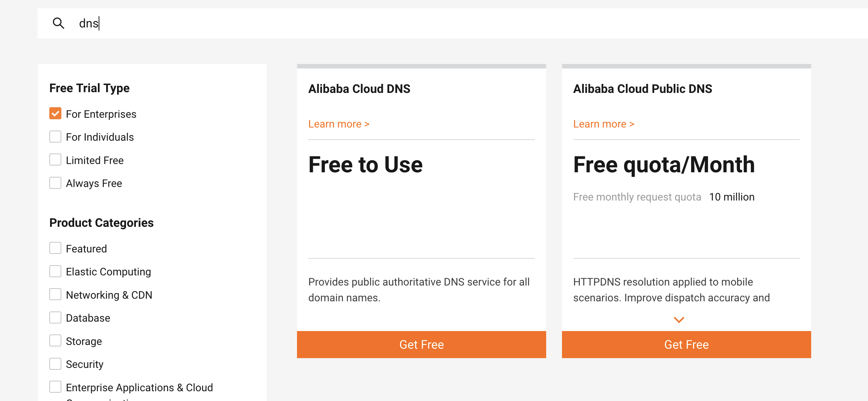The width and height of the screenshot is (868, 401).
Task: Check the For Individuals checkbox
Action: 55,137
